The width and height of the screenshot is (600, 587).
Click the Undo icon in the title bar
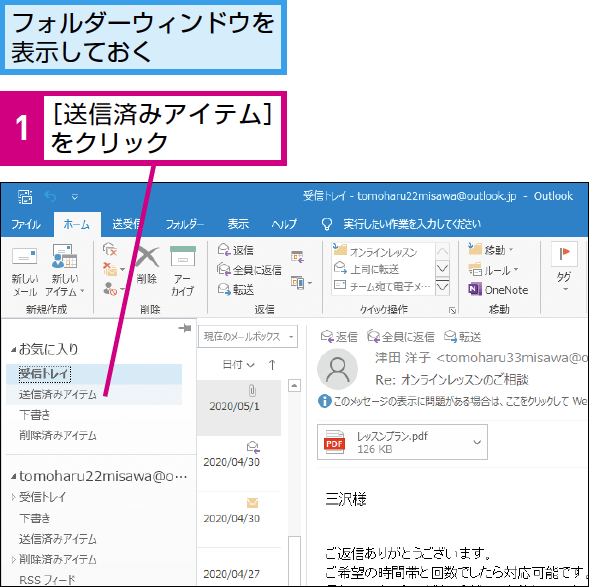(x=51, y=197)
